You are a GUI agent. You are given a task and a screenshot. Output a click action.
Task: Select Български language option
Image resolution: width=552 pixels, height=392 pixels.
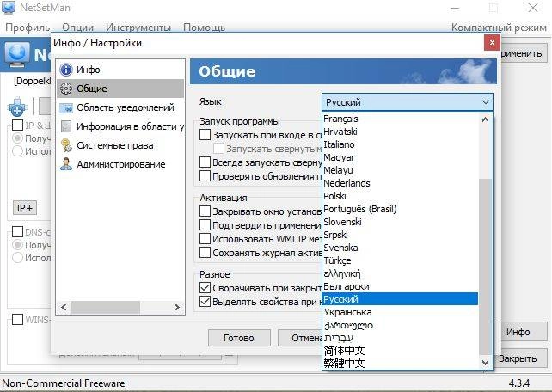click(x=401, y=286)
